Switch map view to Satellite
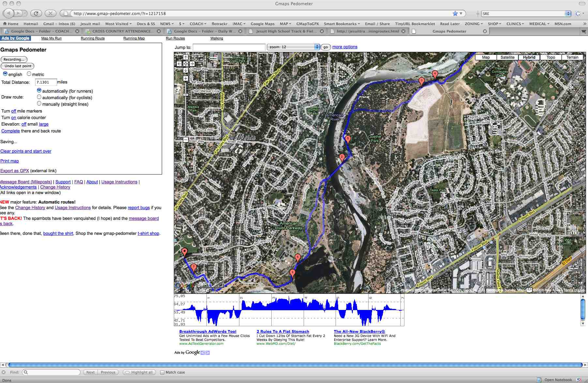 coord(507,57)
